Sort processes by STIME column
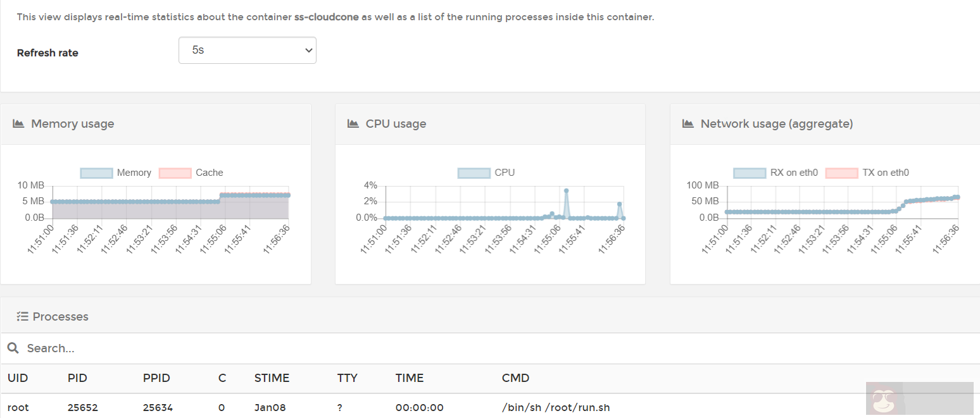This screenshot has height=418, width=980. point(272,378)
